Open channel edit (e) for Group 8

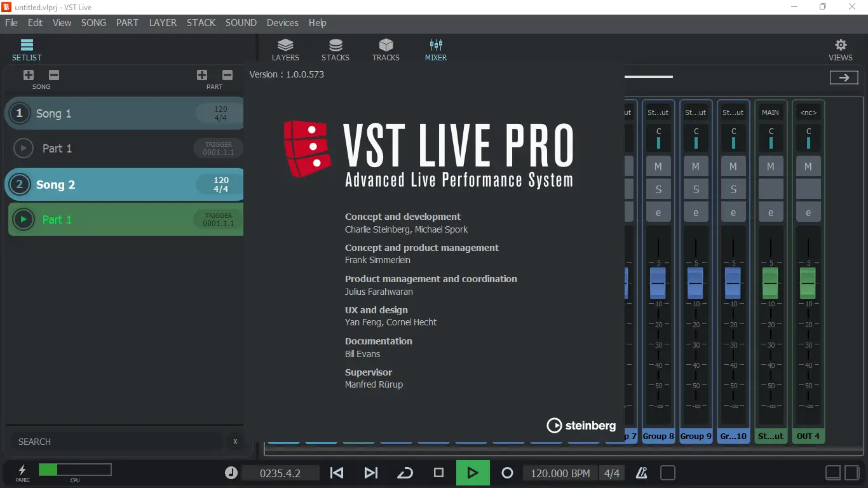point(658,213)
